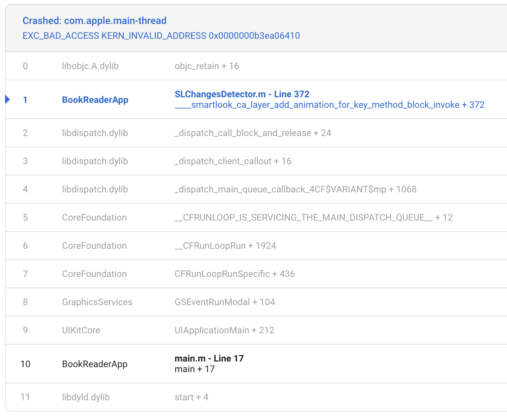
Task: Click the objc_retain + 16 frame
Action: click(x=207, y=66)
